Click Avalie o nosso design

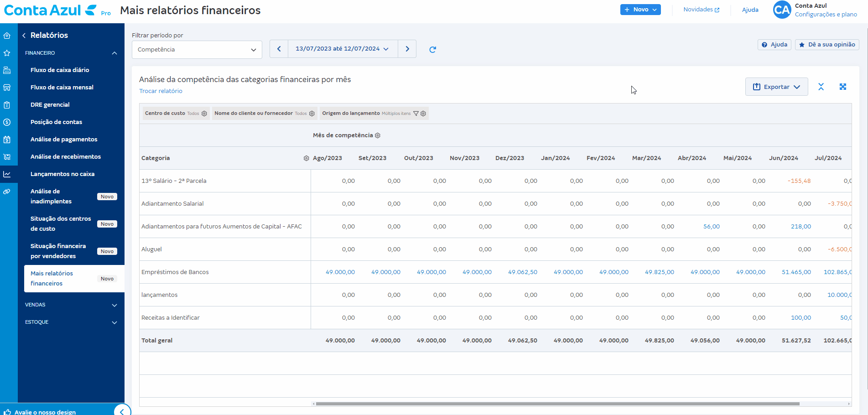pyautogui.click(x=45, y=412)
